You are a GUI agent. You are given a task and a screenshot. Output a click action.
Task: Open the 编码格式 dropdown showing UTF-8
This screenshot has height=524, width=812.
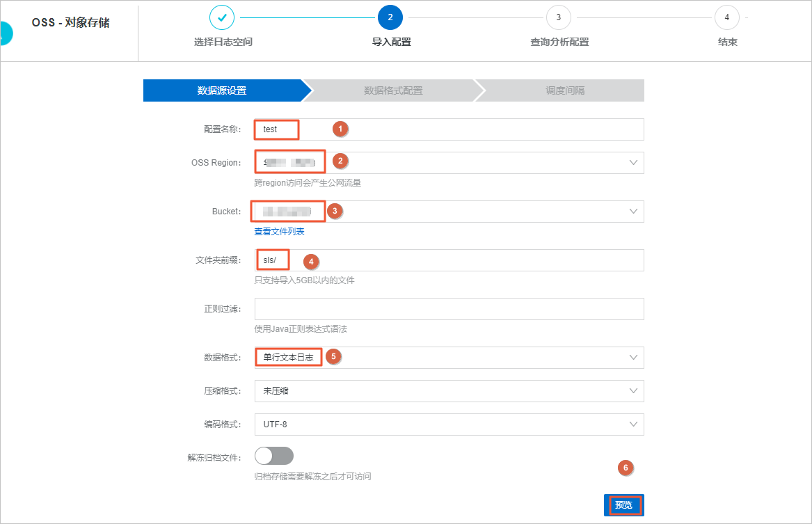coord(449,424)
